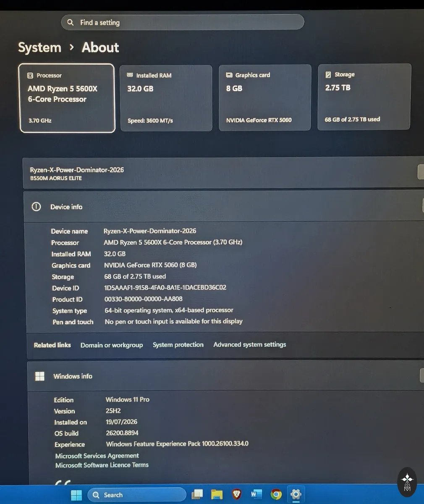The height and width of the screenshot is (504, 424).
Task: Click the Speed: 3600 MT/s text
Action: (150, 121)
